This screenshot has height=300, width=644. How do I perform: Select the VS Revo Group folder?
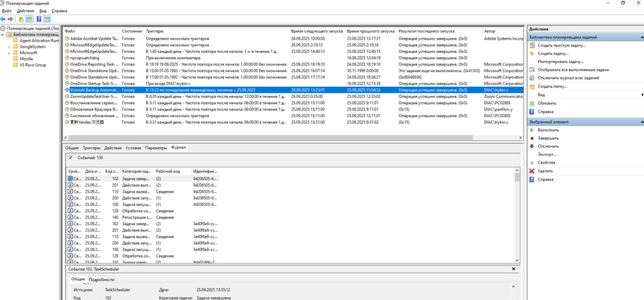[33, 65]
